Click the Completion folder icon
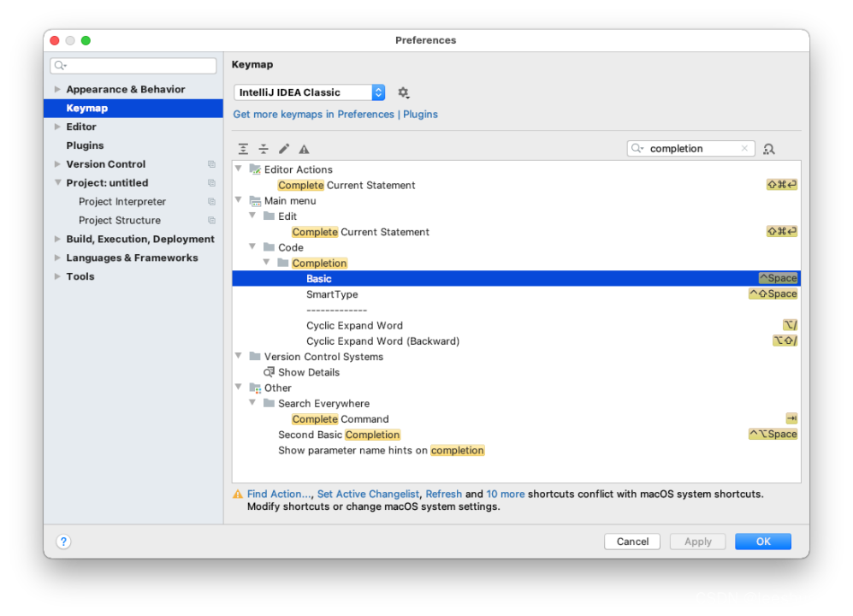 pos(283,263)
